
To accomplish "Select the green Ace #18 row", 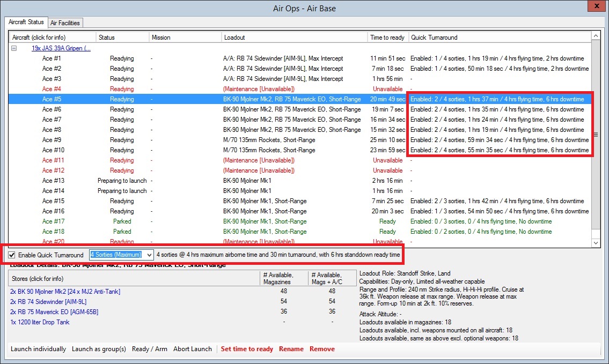I will (x=300, y=232).
